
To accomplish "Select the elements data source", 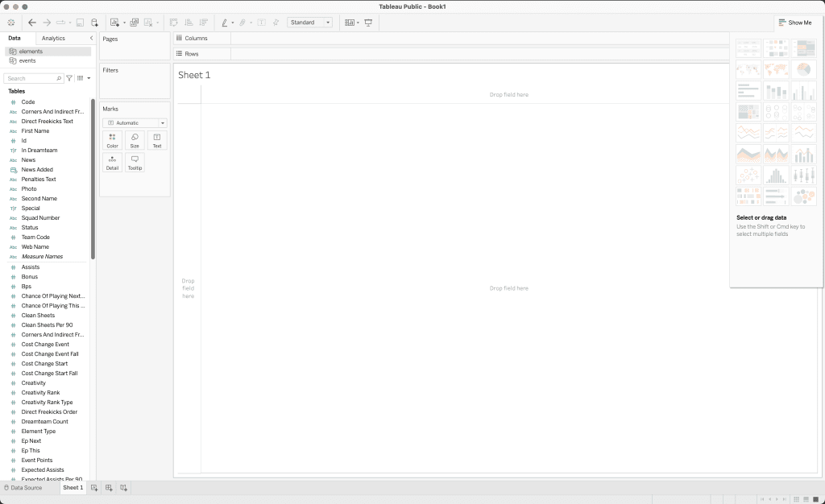I will pyautogui.click(x=48, y=52).
